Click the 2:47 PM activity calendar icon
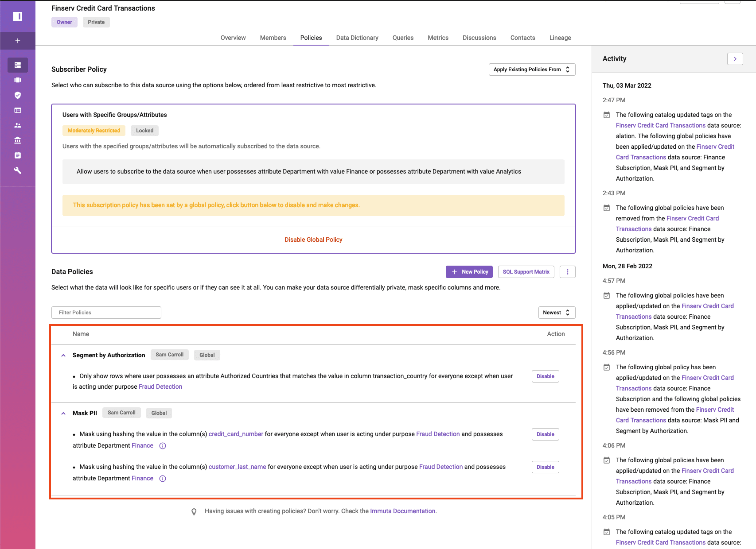The height and width of the screenshot is (549, 756). (607, 115)
